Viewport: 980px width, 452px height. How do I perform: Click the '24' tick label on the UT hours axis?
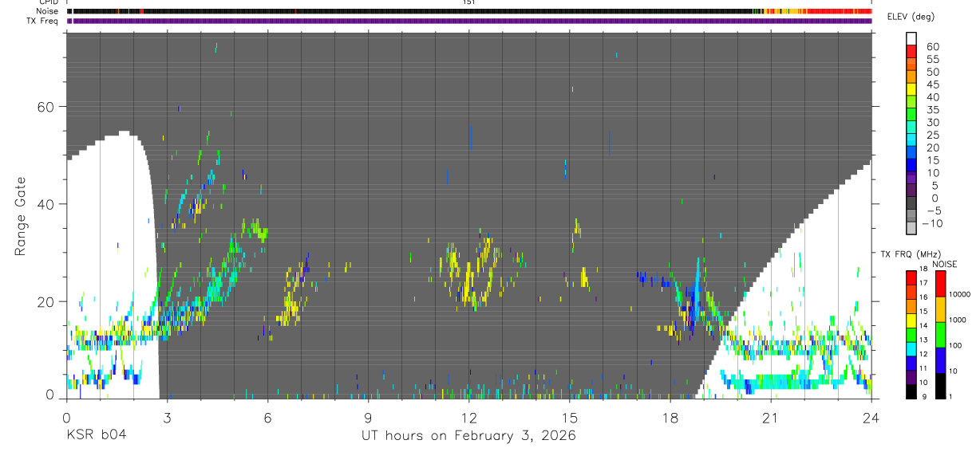[x=871, y=416]
